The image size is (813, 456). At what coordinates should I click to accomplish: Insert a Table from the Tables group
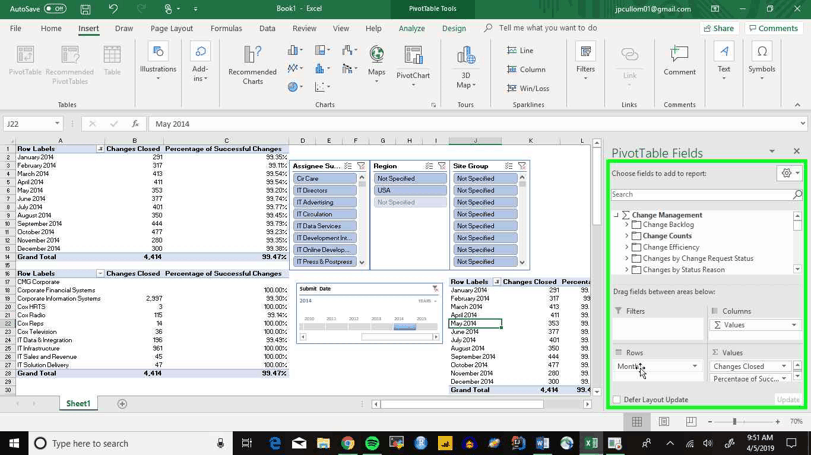pyautogui.click(x=112, y=61)
